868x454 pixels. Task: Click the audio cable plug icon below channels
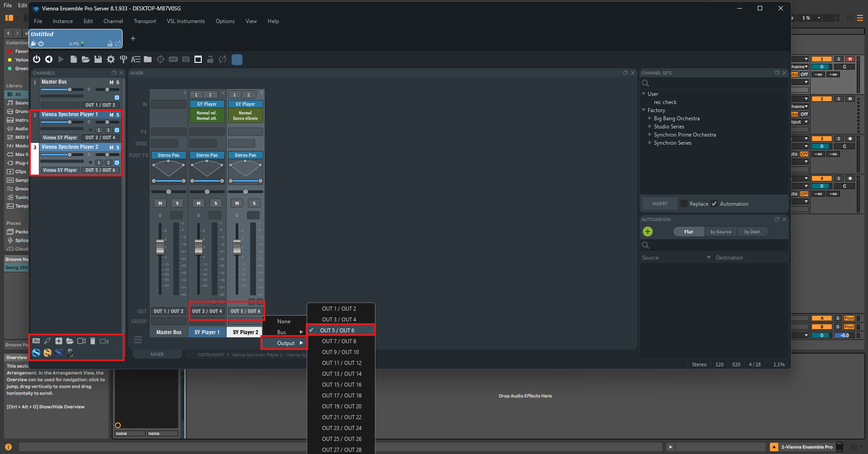click(47, 341)
